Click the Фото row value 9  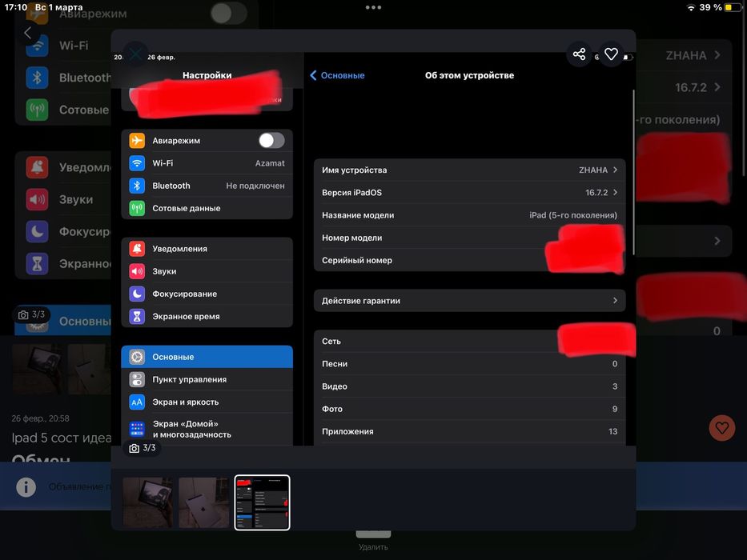pos(615,409)
